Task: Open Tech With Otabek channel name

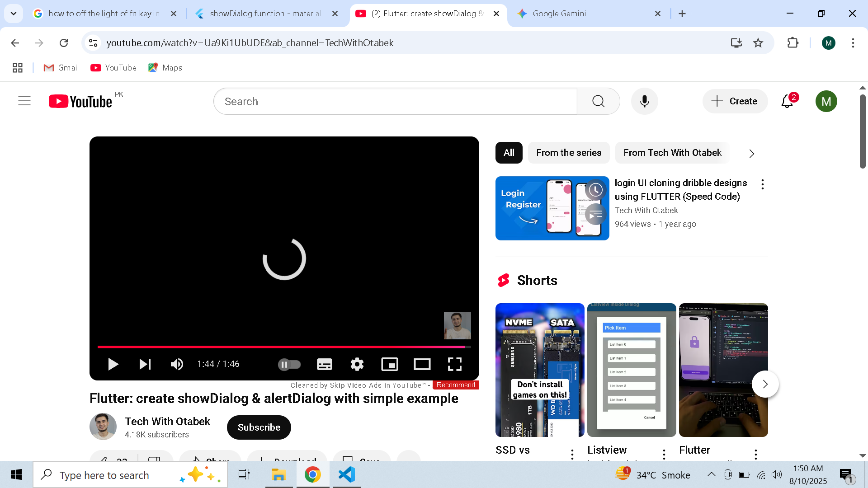Action: click(168, 422)
